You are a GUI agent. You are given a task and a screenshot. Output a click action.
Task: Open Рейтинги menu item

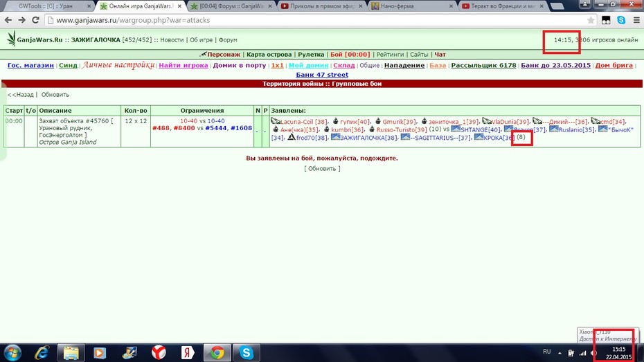pyautogui.click(x=390, y=54)
